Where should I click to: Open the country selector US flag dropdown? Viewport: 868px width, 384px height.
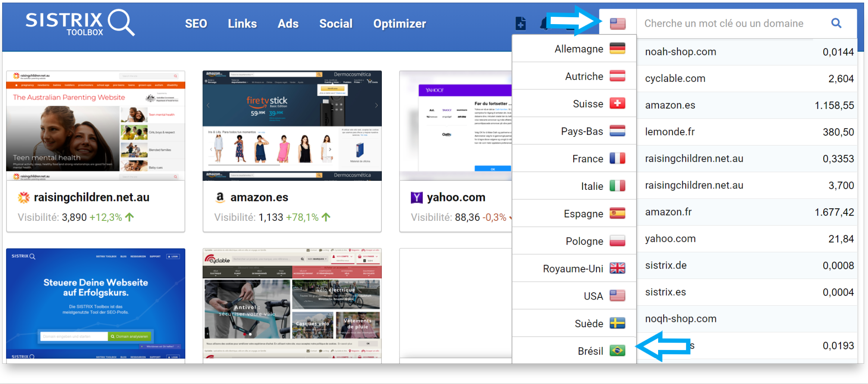[618, 23]
